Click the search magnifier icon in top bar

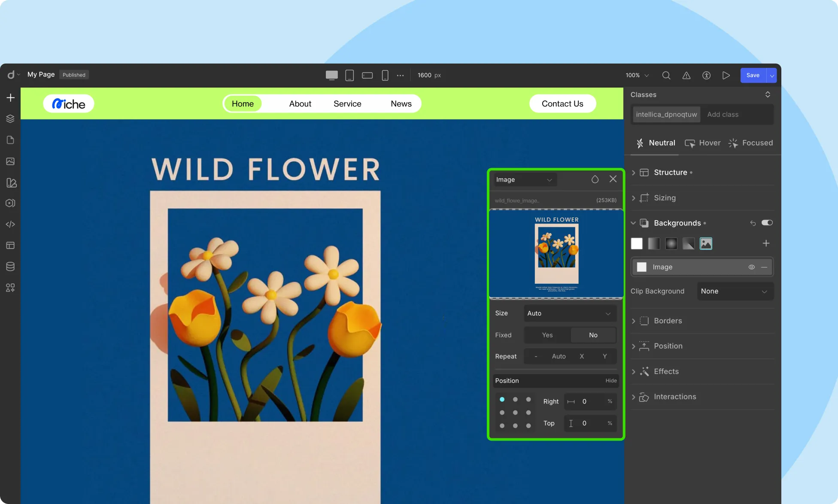(x=666, y=75)
